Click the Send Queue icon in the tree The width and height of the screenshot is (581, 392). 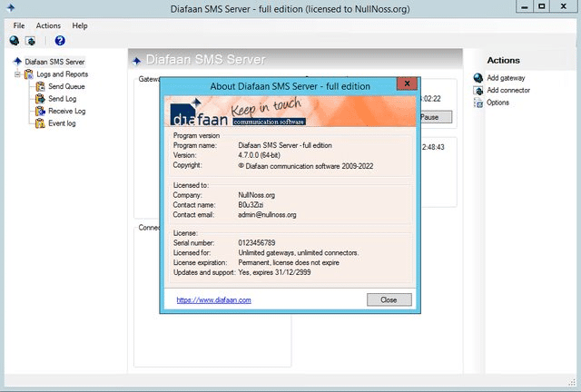point(40,86)
